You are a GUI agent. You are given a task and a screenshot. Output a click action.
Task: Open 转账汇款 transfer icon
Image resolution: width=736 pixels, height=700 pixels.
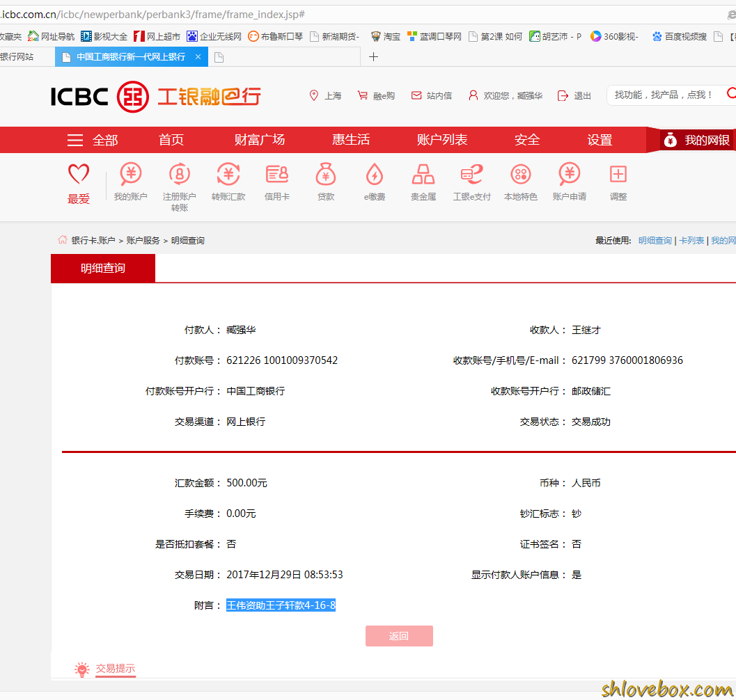[x=228, y=174]
